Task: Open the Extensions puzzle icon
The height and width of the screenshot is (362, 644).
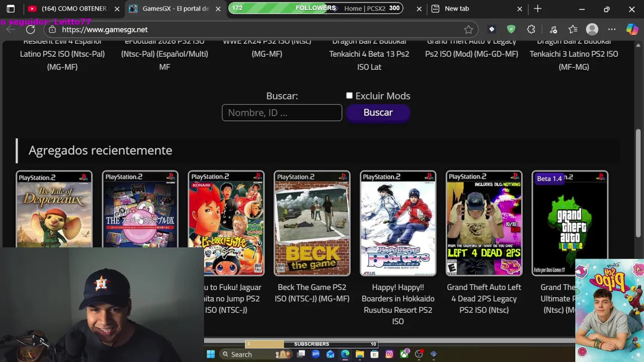Action: click(531, 30)
